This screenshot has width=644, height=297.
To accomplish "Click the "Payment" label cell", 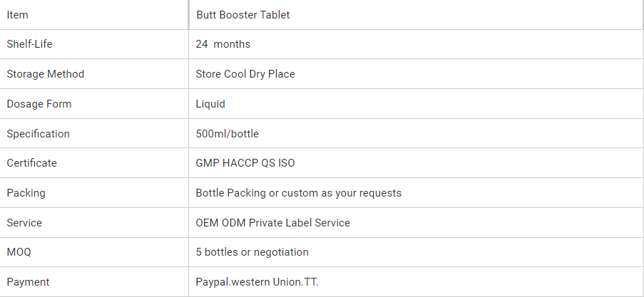I will pos(28,282).
